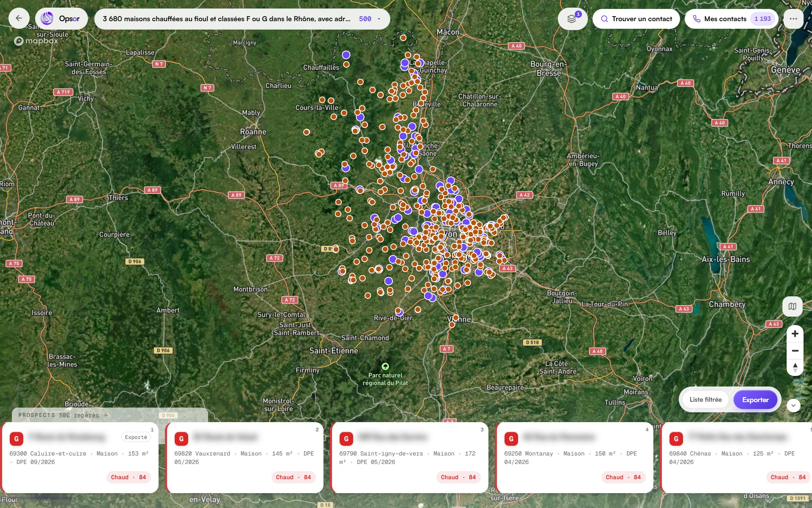Viewport: 812px width, 508px height.
Task: Click the Montbrison label on map
Action: tap(250, 289)
